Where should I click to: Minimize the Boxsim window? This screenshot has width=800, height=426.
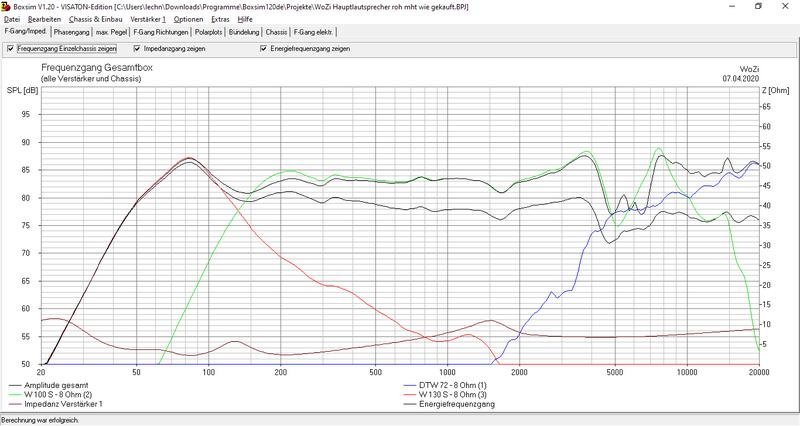[732, 7]
